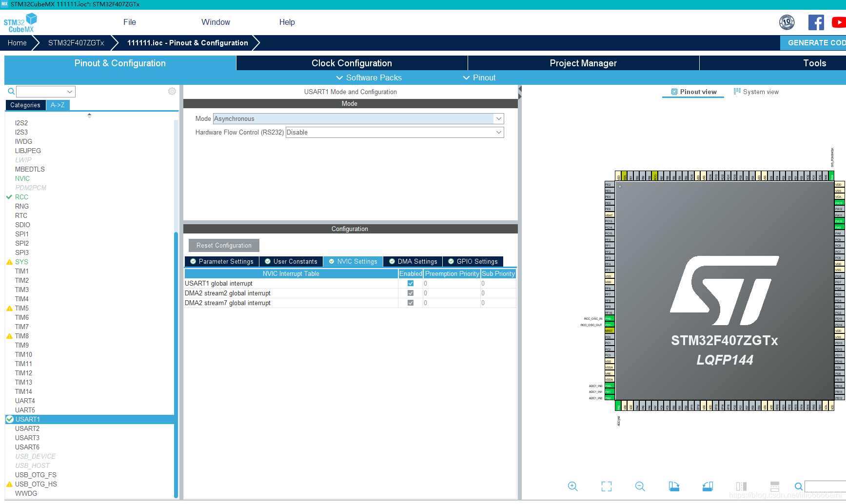Click the fit-to-screen icon below the chip
The height and width of the screenshot is (504, 846).
607,486
